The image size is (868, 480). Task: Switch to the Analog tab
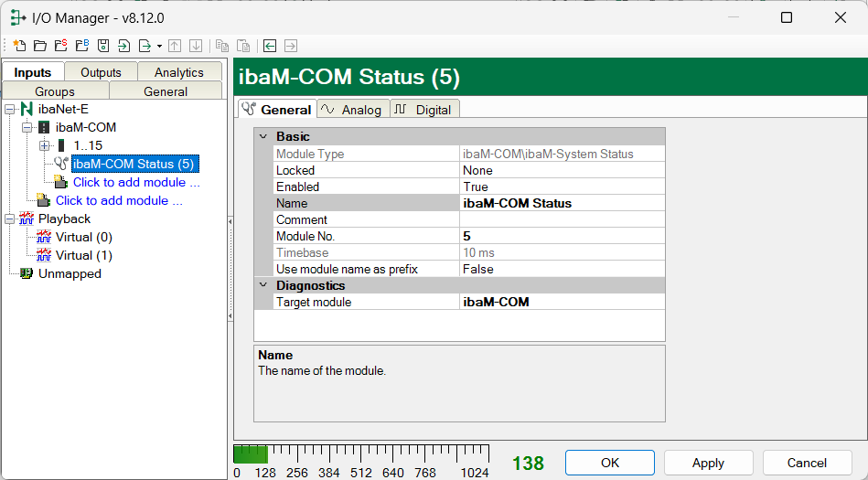(353, 109)
